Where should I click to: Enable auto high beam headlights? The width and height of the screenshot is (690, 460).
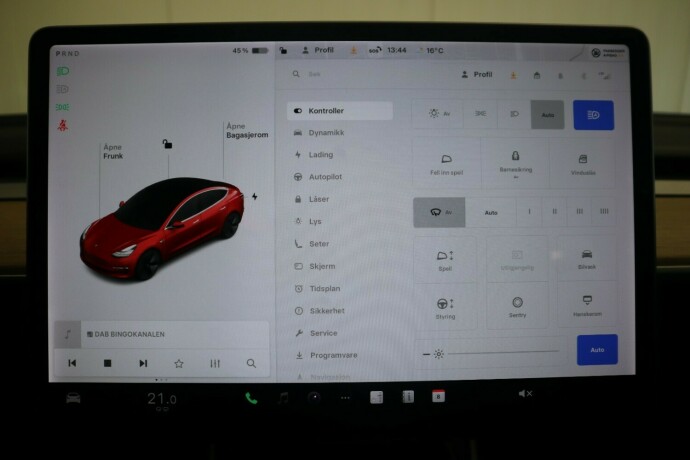pos(593,114)
